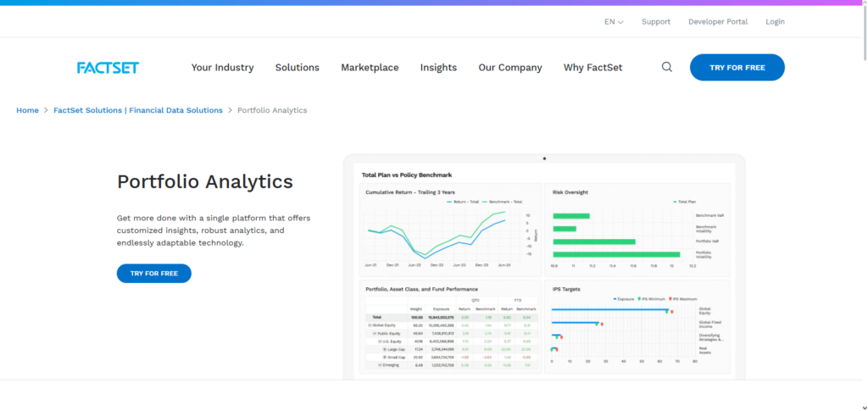Click the Login link
The image size is (868, 411).
point(775,22)
